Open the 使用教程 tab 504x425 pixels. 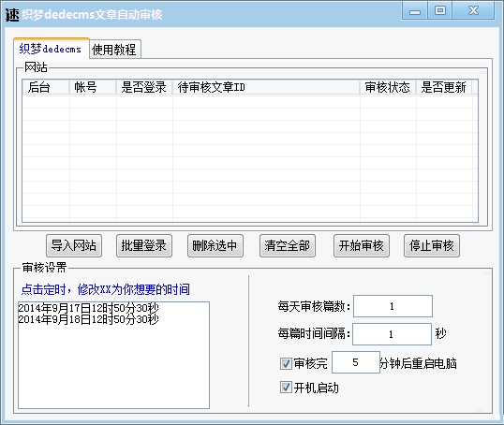pyautogui.click(x=114, y=50)
